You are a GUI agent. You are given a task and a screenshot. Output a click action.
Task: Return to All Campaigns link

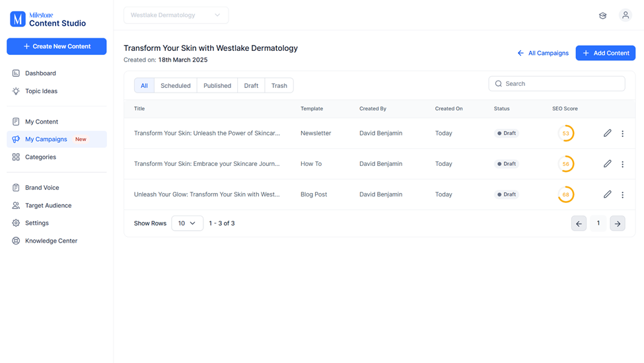pos(543,53)
